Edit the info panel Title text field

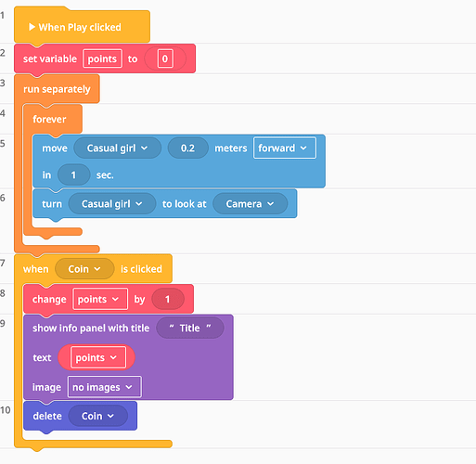point(190,328)
